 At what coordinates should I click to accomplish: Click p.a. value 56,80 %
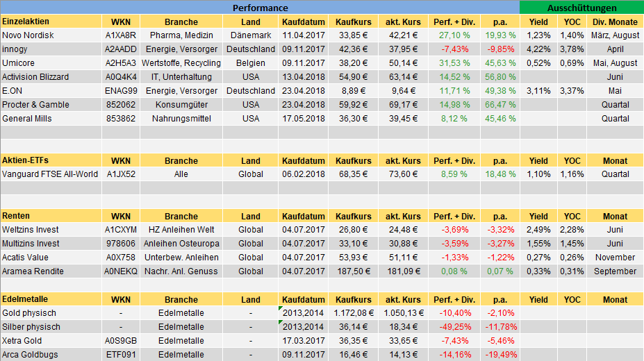[x=500, y=77]
